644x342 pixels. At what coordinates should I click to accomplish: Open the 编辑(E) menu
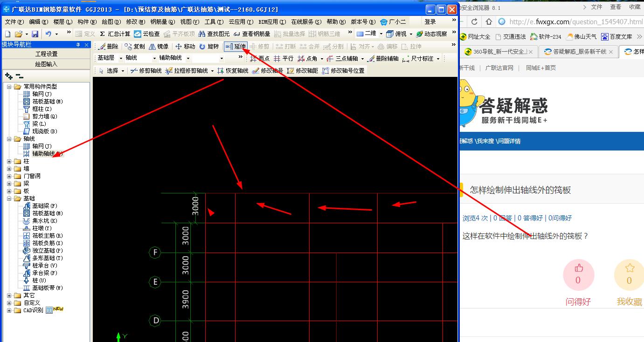[x=38, y=22]
